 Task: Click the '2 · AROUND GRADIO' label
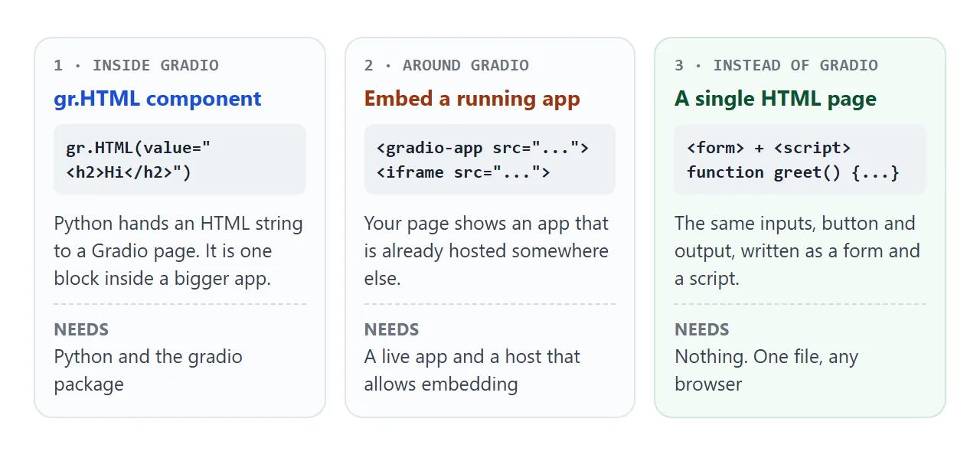446,65
